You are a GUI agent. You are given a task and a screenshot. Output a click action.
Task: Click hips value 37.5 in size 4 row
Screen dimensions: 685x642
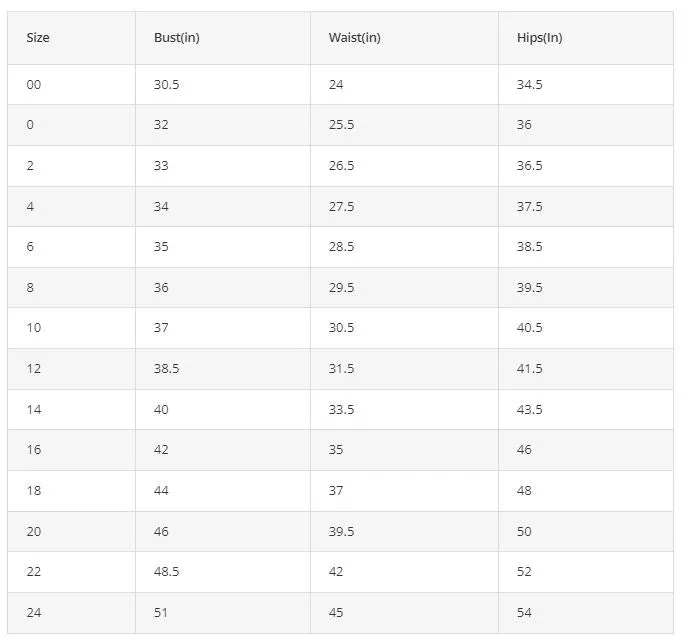click(529, 206)
